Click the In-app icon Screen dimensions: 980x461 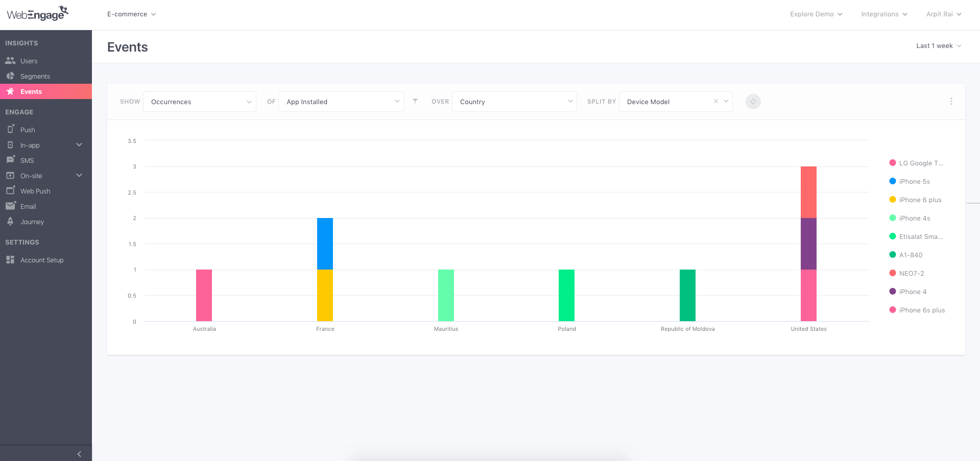point(10,145)
